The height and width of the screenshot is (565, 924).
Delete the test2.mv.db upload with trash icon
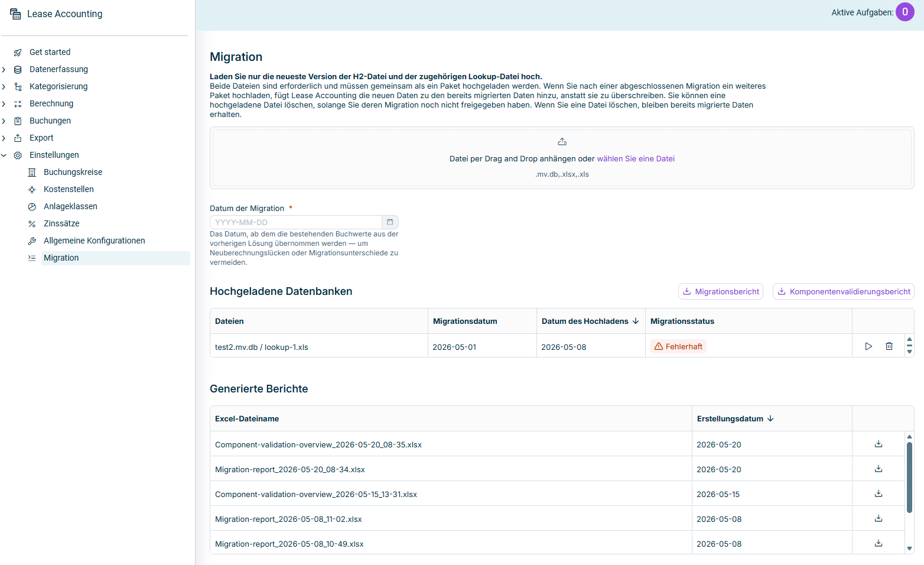[x=889, y=346]
